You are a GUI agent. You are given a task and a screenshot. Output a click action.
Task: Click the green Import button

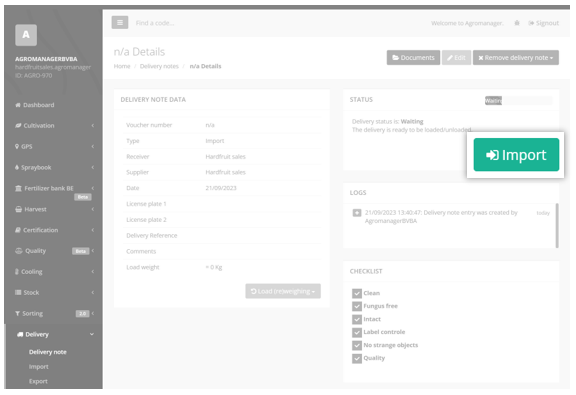coord(516,155)
